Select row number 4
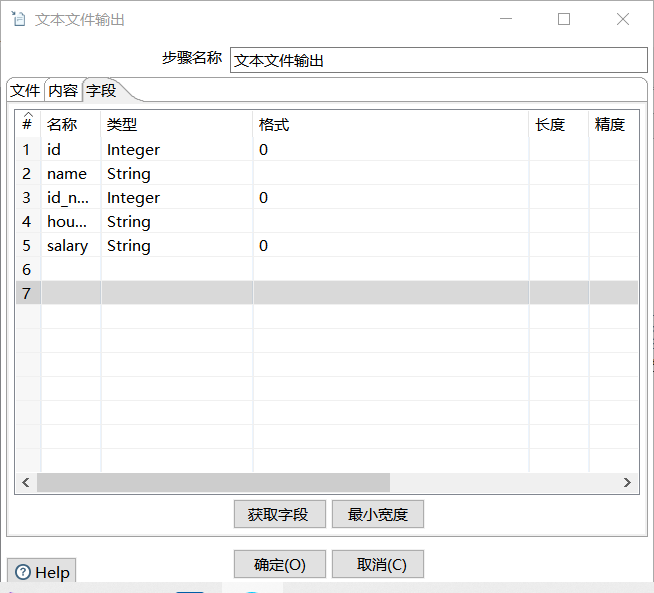The height and width of the screenshot is (593, 654). coord(28,221)
